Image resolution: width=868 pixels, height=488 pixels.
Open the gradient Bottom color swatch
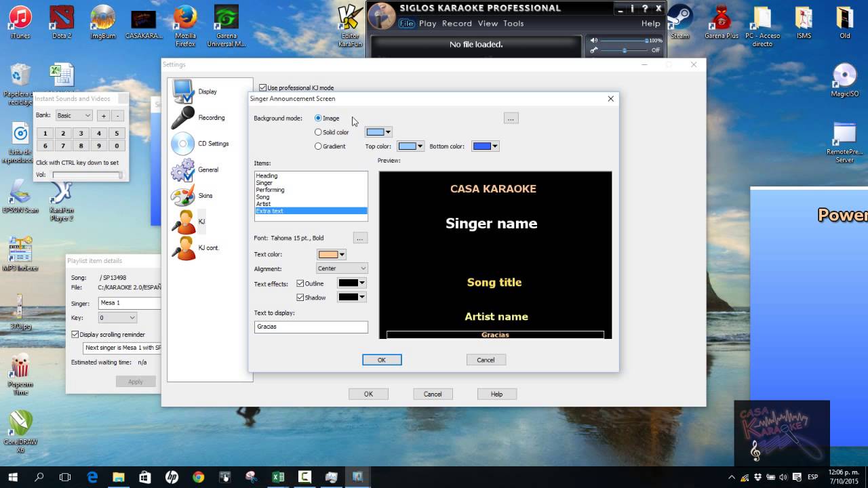pyautogui.click(x=486, y=146)
